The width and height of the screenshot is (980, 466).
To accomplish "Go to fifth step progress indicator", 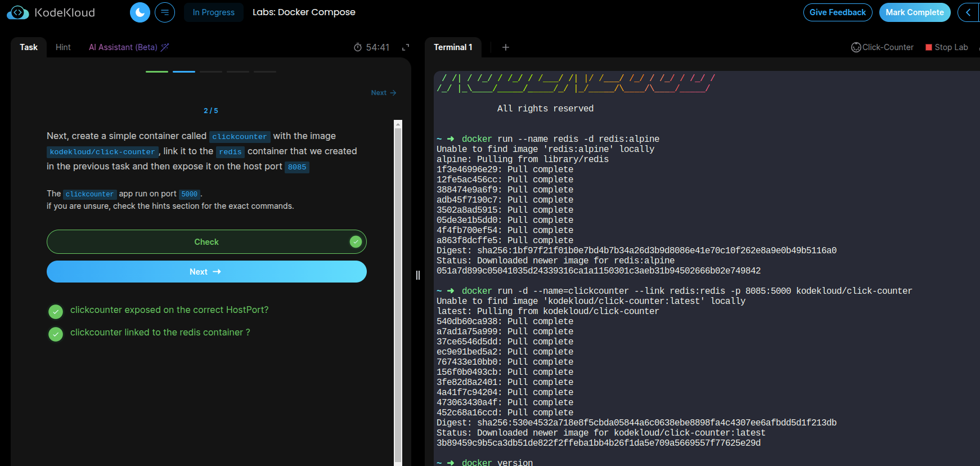I will [x=265, y=71].
